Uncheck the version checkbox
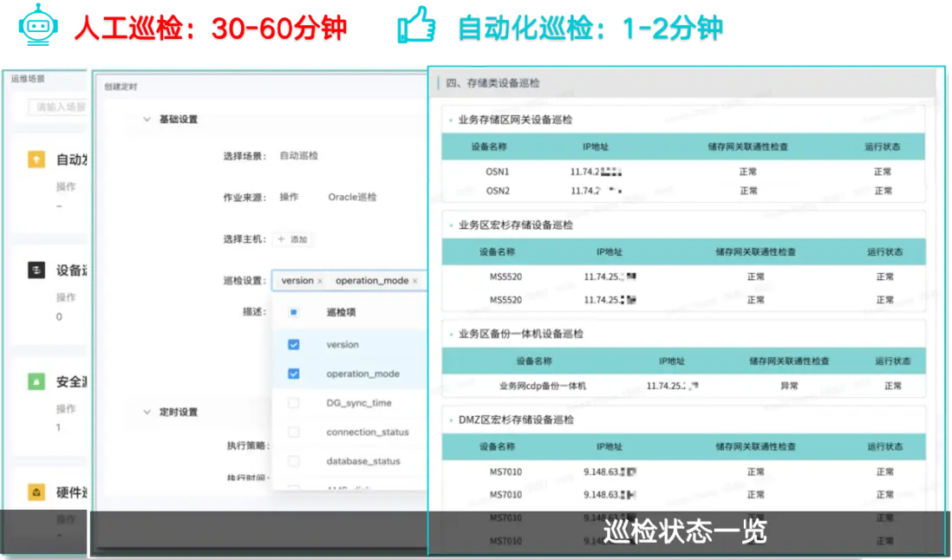The width and height of the screenshot is (952, 560). click(293, 345)
